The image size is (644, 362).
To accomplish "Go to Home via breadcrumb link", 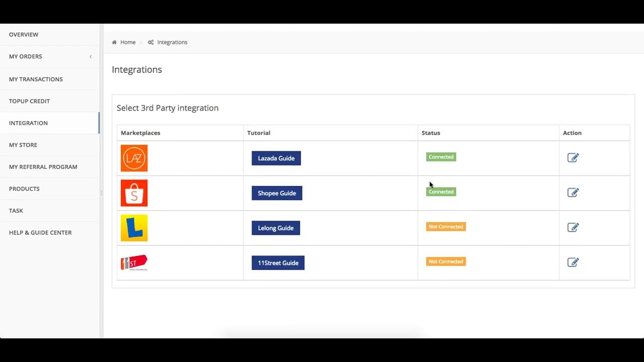I will coord(128,42).
